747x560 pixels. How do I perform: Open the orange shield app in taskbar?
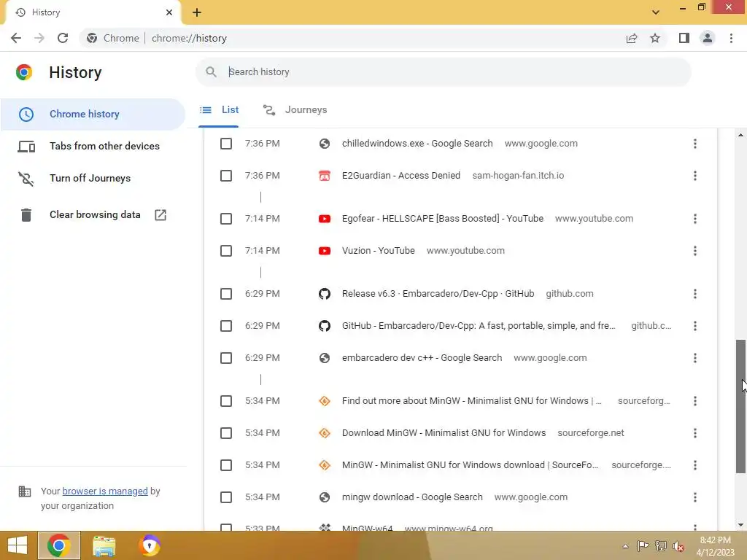pos(149,545)
